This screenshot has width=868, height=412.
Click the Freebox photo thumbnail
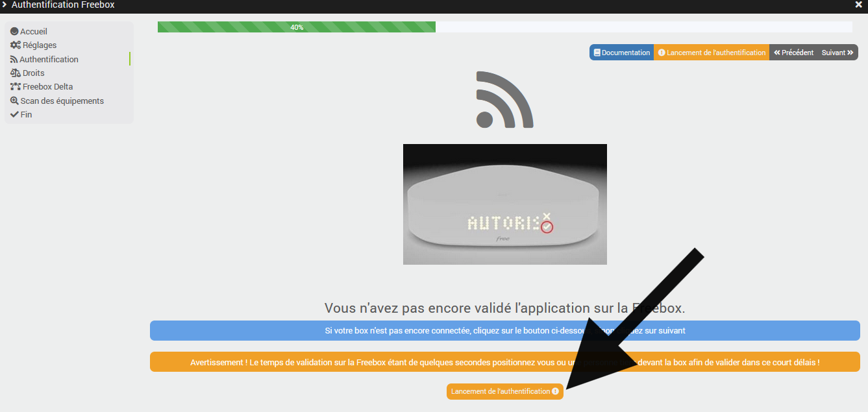tap(505, 204)
